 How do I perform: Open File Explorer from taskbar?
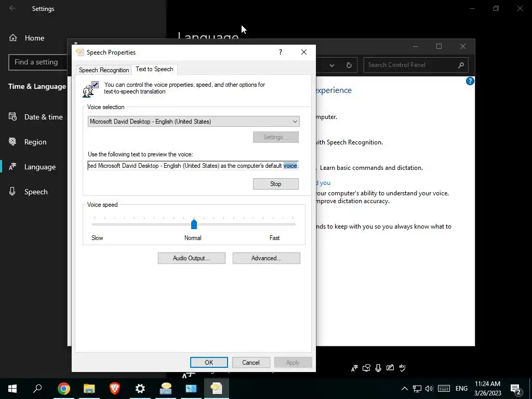coord(89,389)
